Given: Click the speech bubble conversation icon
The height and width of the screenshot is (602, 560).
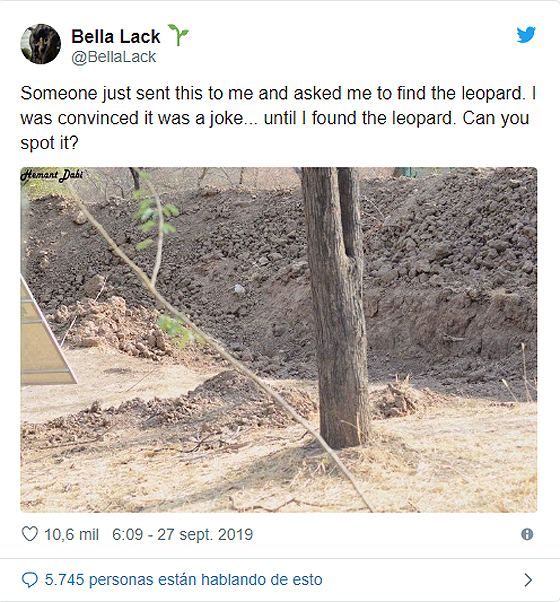Looking at the screenshot, I should (30, 579).
